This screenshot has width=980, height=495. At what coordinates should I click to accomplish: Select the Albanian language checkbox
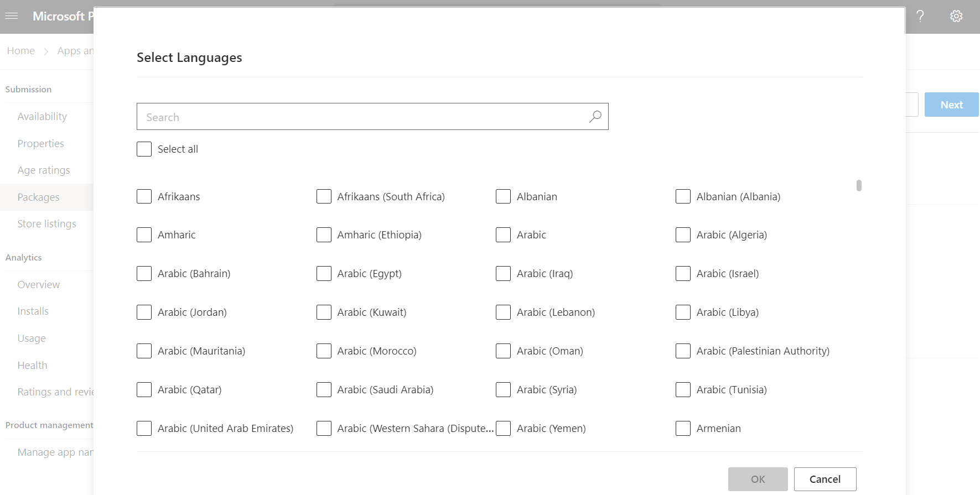click(x=503, y=196)
